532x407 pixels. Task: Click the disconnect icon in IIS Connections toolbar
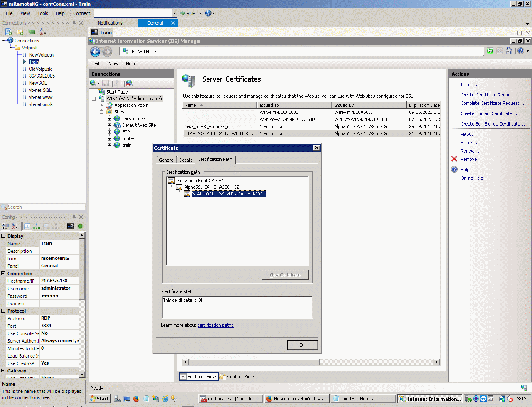129,83
